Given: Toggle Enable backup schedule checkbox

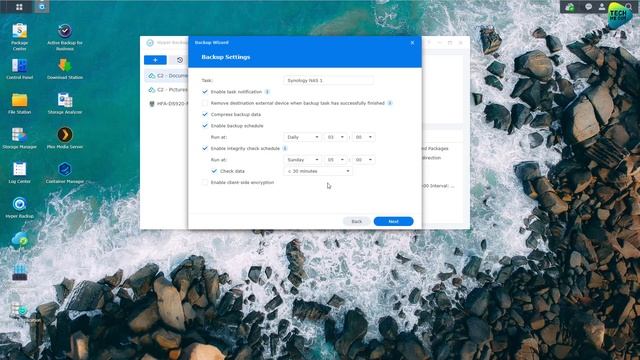Looking at the screenshot, I should pos(205,126).
